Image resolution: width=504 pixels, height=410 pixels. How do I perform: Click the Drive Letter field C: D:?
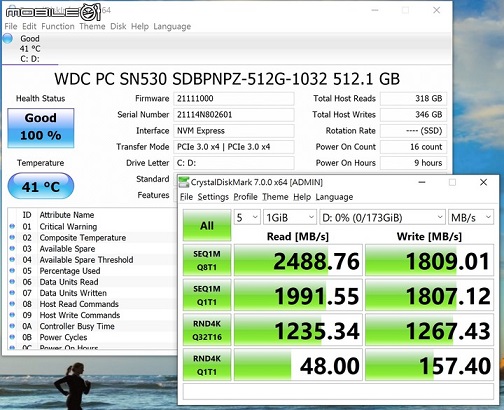234,163
